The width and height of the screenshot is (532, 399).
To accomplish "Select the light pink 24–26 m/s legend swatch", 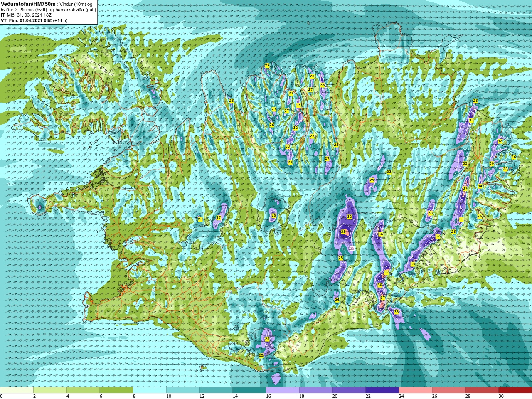I will (416, 390).
